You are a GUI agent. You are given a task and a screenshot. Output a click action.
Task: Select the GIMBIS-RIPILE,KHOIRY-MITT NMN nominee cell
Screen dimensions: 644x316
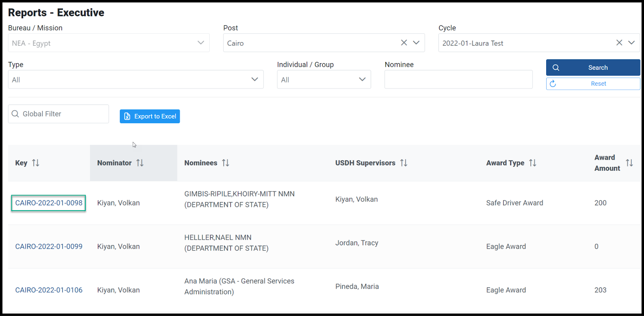coord(239,199)
